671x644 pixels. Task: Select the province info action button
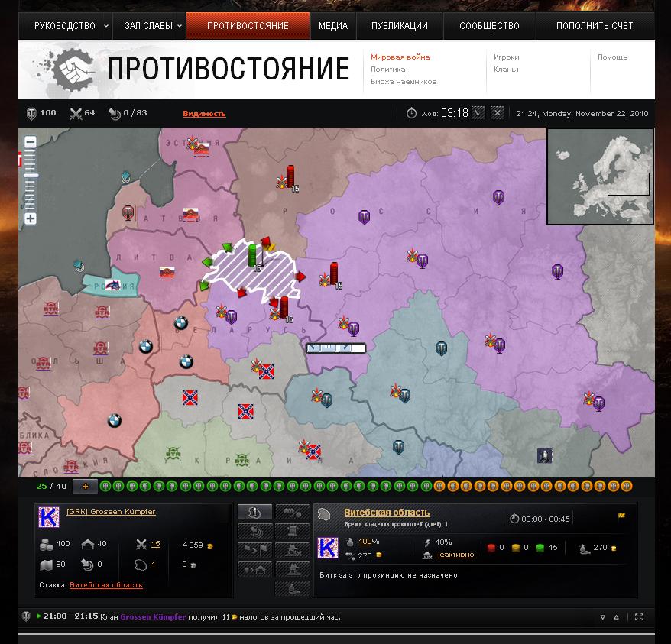click(x=254, y=512)
